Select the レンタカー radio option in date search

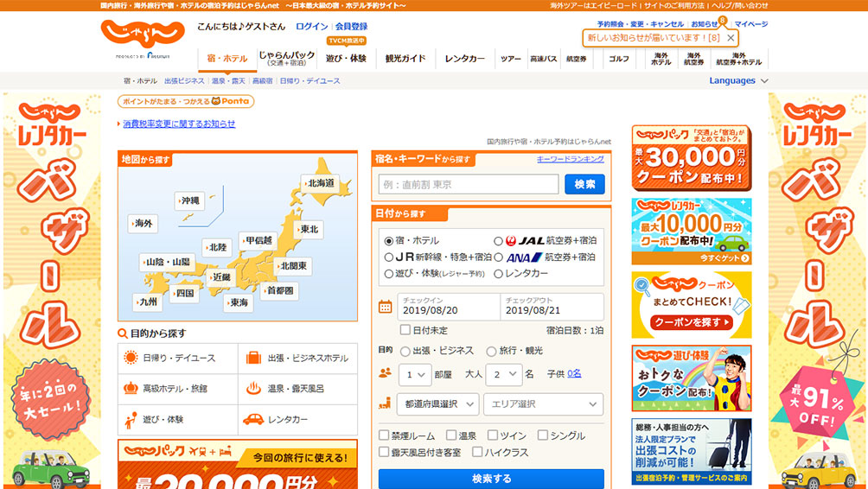point(498,274)
